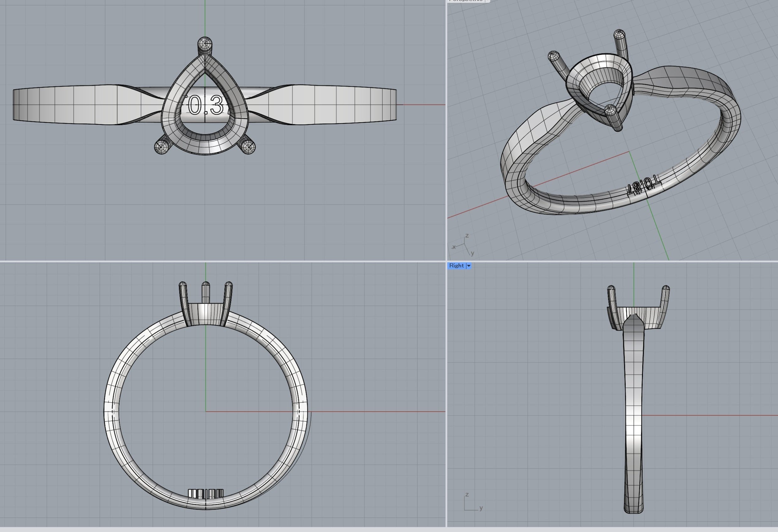This screenshot has width=778, height=532.
Task: Select the top prong in the top-left viewport
Action: point(205,45)
